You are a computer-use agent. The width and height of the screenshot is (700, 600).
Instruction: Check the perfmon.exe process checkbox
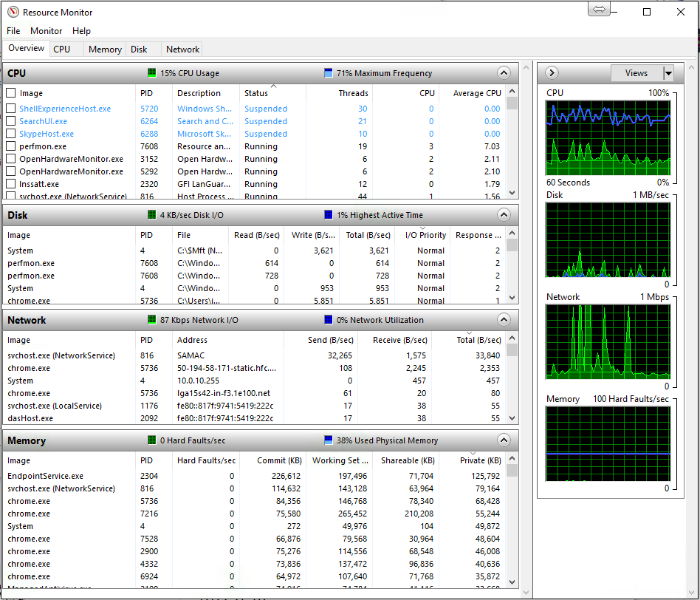[x=11, y=146]
